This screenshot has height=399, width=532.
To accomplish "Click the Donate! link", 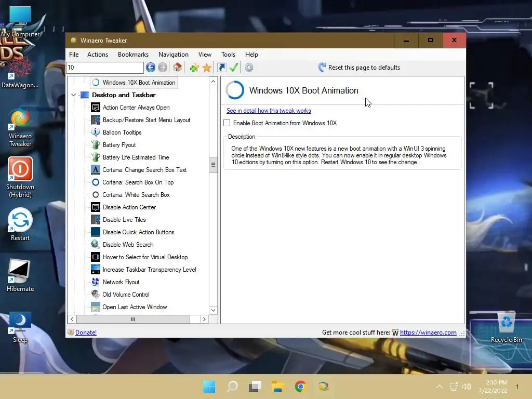I will 86,332.
